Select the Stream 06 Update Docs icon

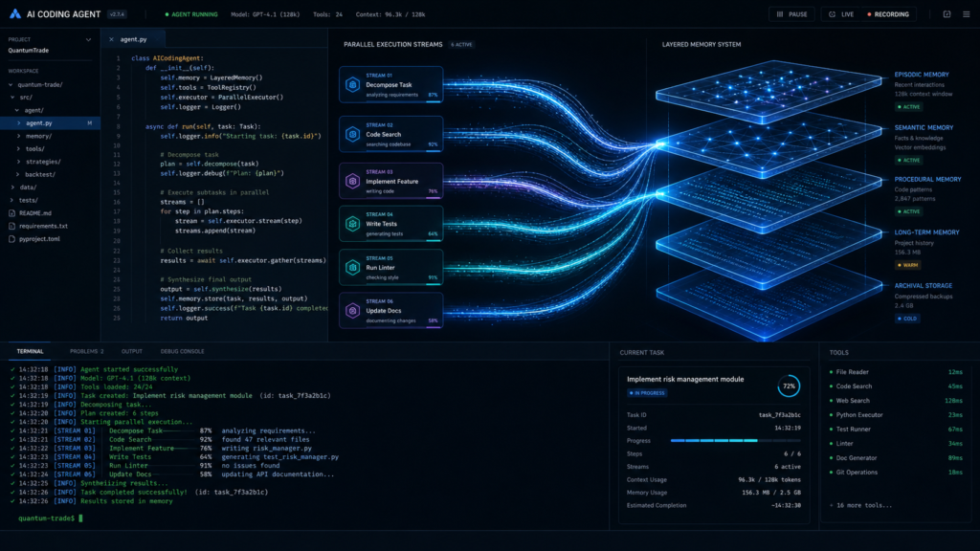(352, 311)
